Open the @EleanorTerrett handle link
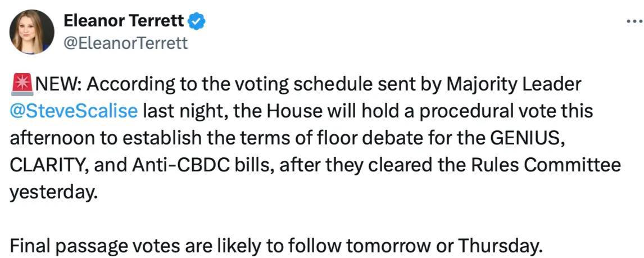644x258 pixels. [x=125, y=43]
